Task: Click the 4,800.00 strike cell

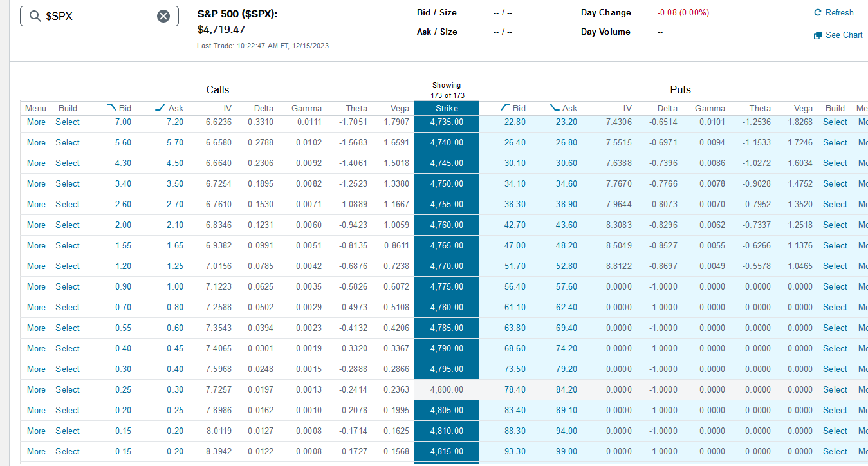Action: (x=446, y=389)
